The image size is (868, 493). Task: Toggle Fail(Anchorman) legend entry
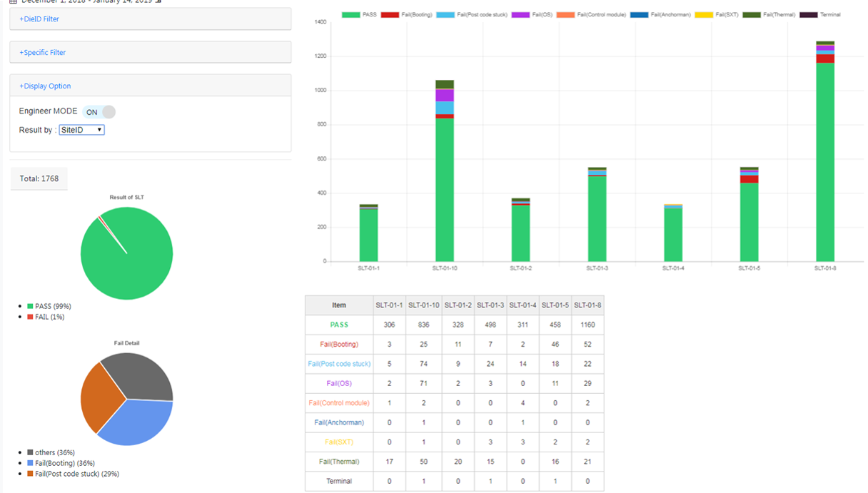660,14
